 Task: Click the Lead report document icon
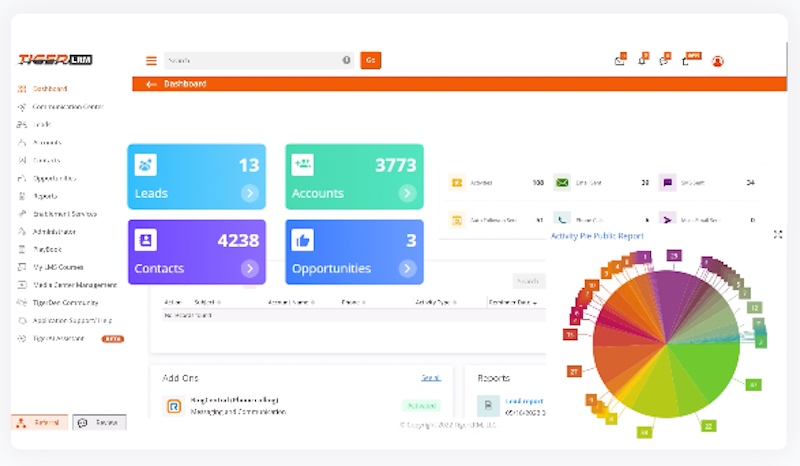point(488,405)
